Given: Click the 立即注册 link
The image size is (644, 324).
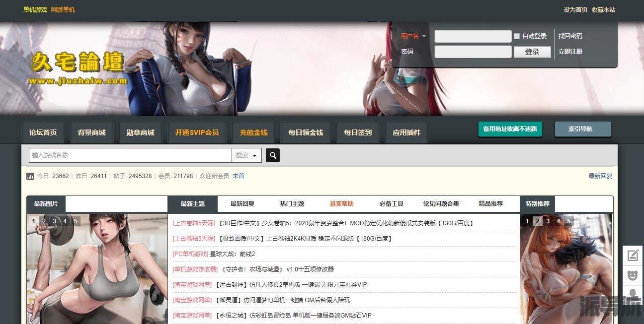Looking at the screenshot, I should coord(570,52).
